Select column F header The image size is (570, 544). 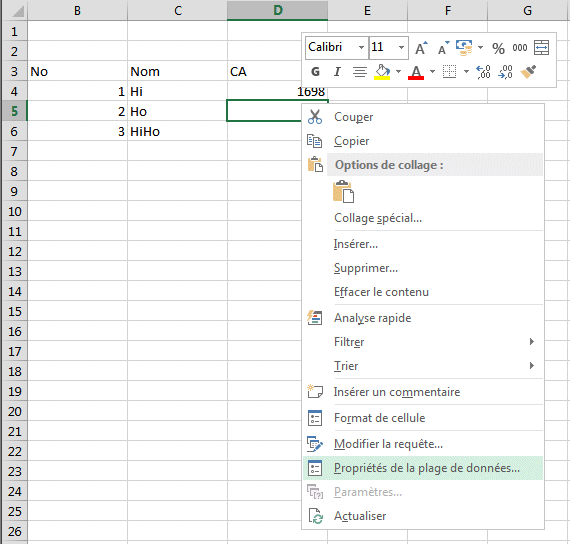tap(447, 10)
